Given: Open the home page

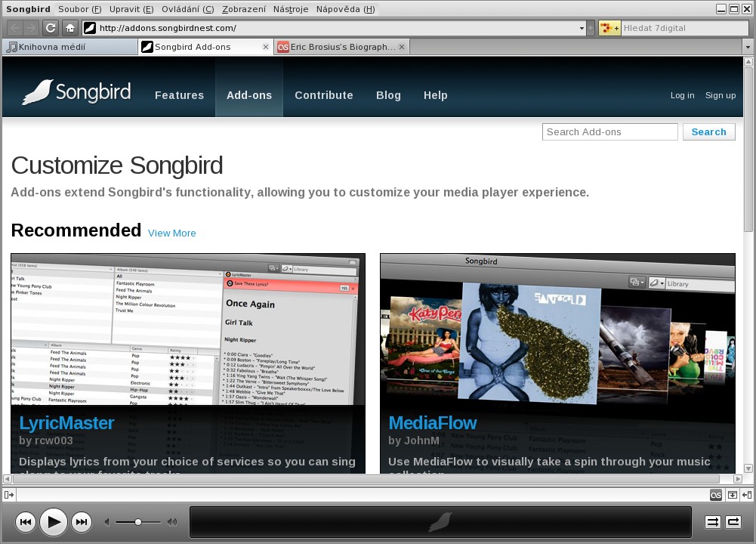Looking at the screenshot, I should coord(70,28).
